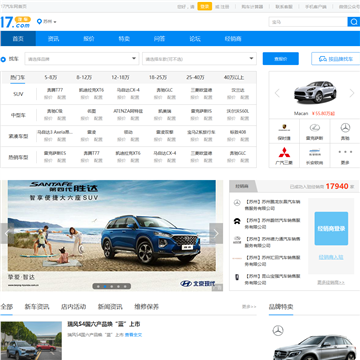This screenshot has width=360, height=360.
Task: Switch to the 店内活动 news tab
Action: click(73, 307)
